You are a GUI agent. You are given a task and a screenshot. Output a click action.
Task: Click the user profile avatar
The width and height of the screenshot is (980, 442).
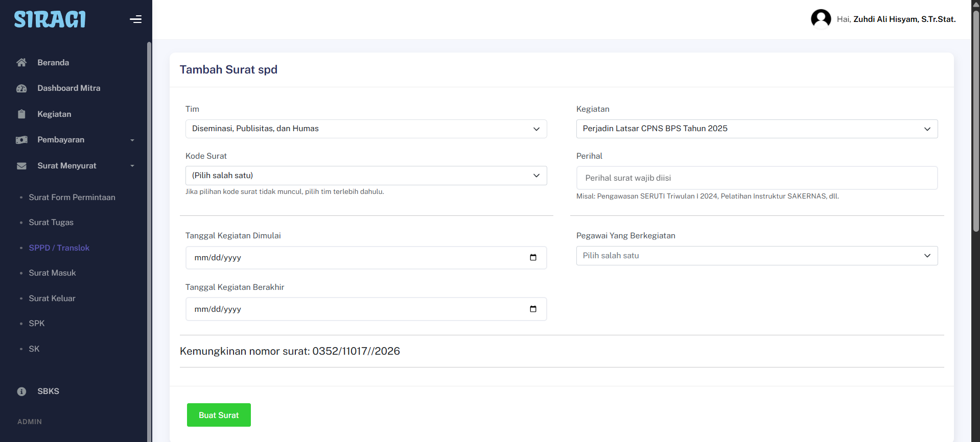click(821, 19)
